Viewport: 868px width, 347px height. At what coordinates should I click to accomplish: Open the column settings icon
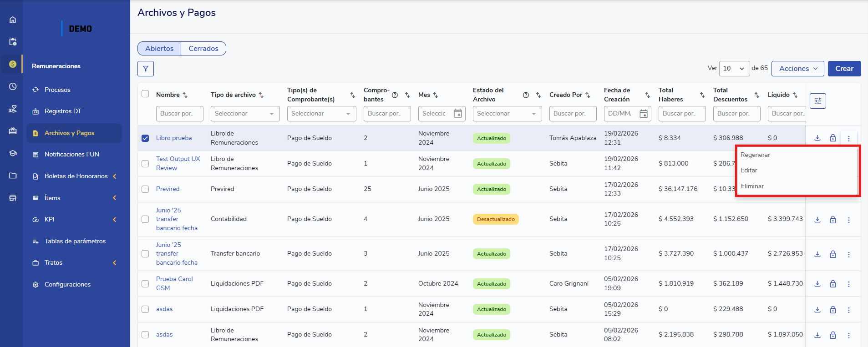[x=817, y=101]
